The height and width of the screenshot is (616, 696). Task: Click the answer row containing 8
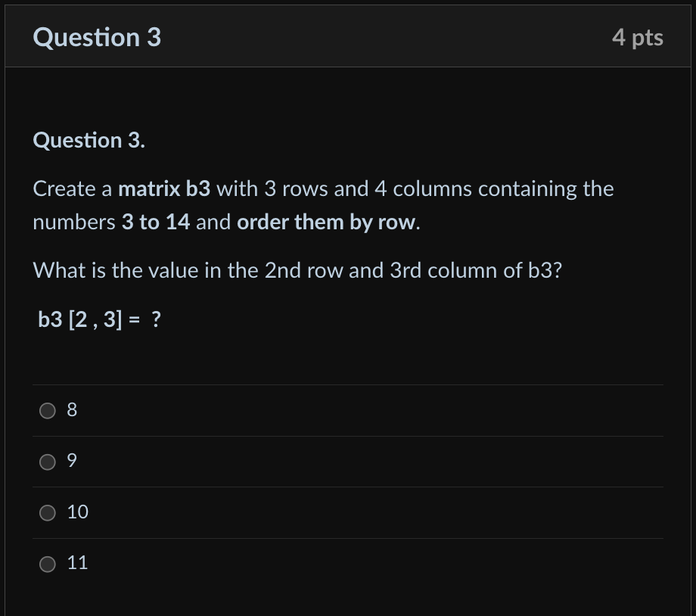(x=348, y=411)
